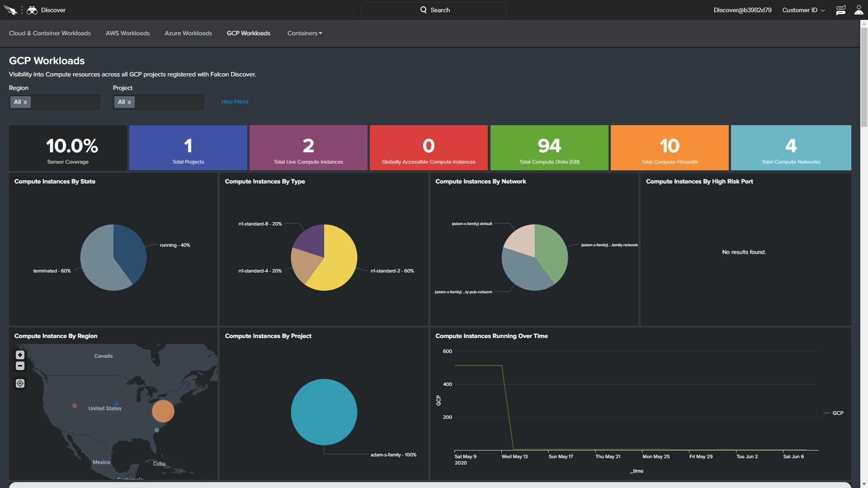Click the CrowdStrike falcon logo icon
Screen dimensions: 868x488
click(10, 10)
